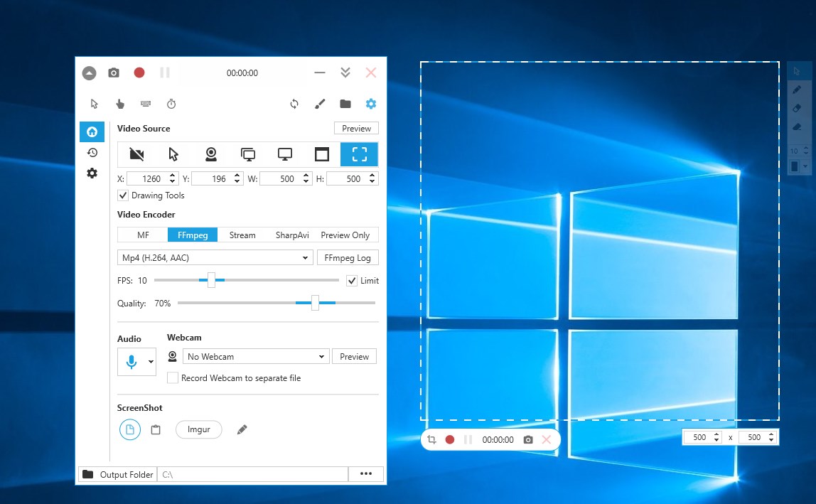The width and height of the screenshot is (816, 504).
Task: Select the FFmpeg encoder tab
Action: click(193, 235)
